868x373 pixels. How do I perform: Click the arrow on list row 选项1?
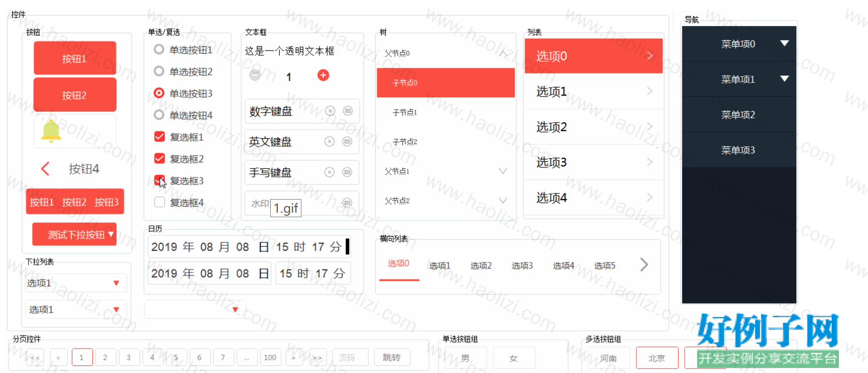click(649, 91)
